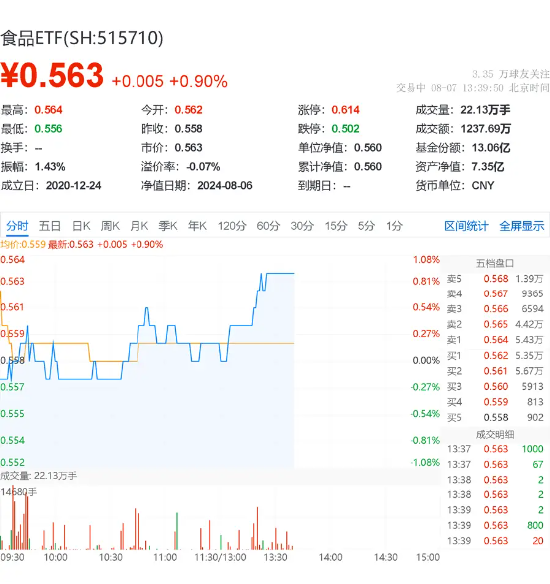The image size is (550, 584).
Task: Click the 13:37 trade with volume 67
Action: coord(495,464)
